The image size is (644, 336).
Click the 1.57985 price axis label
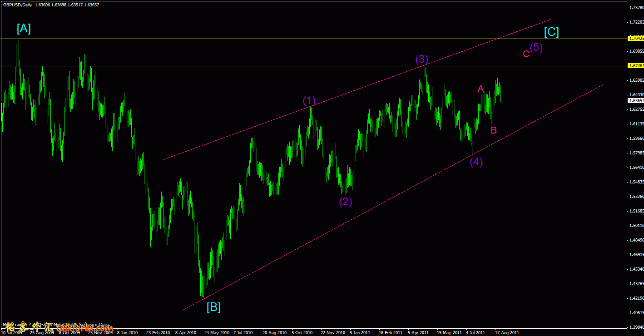637,153
